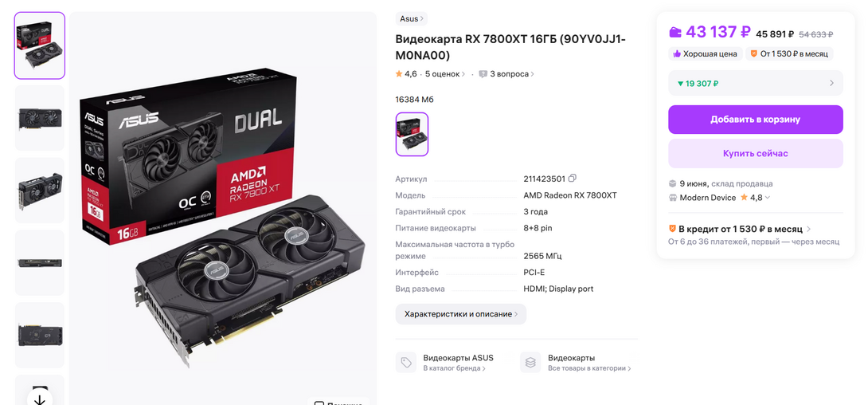Click the wallet icon beside 43 137 ₽
The width and height of the screenshot is (868, 405).
click(x=674, y=33)
